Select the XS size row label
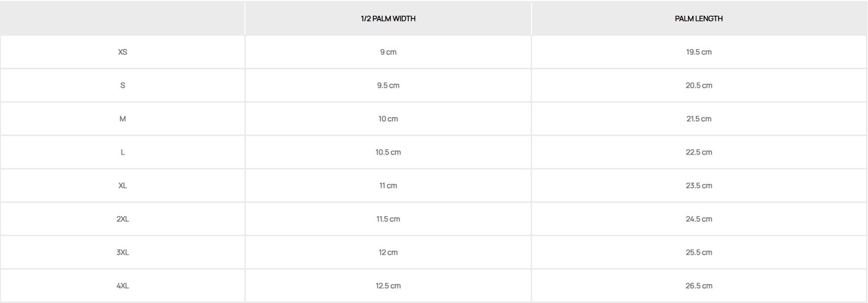Viewport: 868px width, 303px height. click(x=122, y=52)
